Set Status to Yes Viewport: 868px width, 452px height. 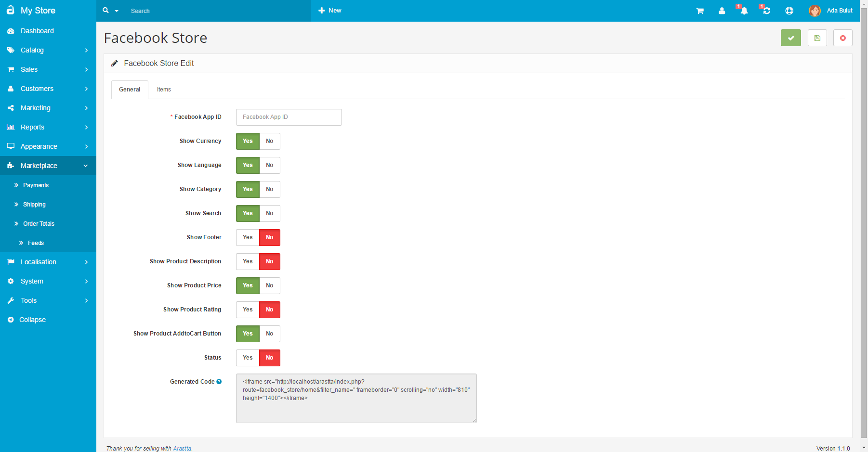tap(248, 358)
